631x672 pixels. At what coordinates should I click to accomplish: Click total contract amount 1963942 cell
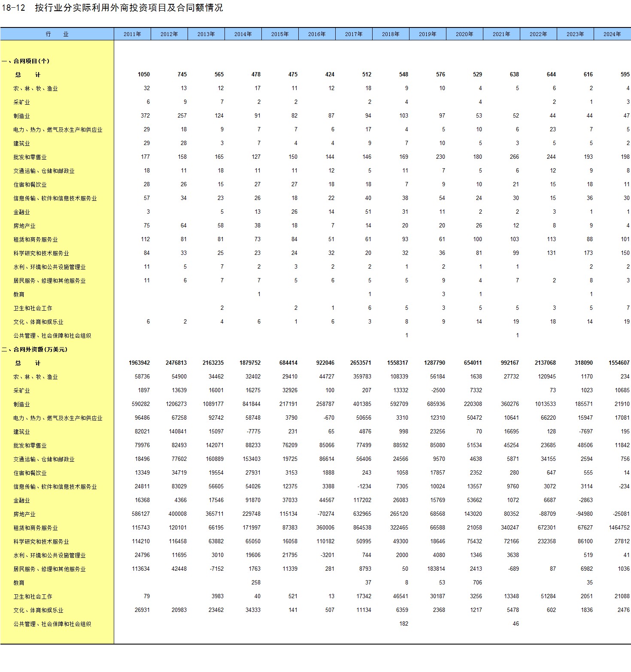(139, 363)
